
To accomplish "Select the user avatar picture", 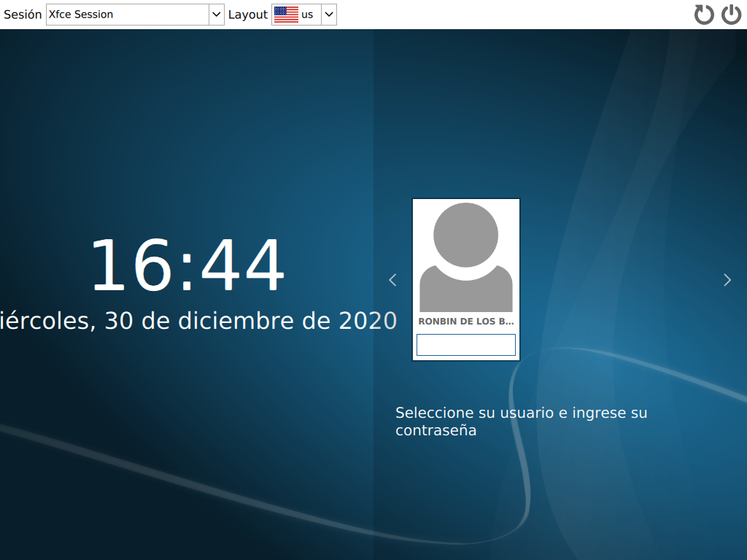I will [x=466, y=257].
